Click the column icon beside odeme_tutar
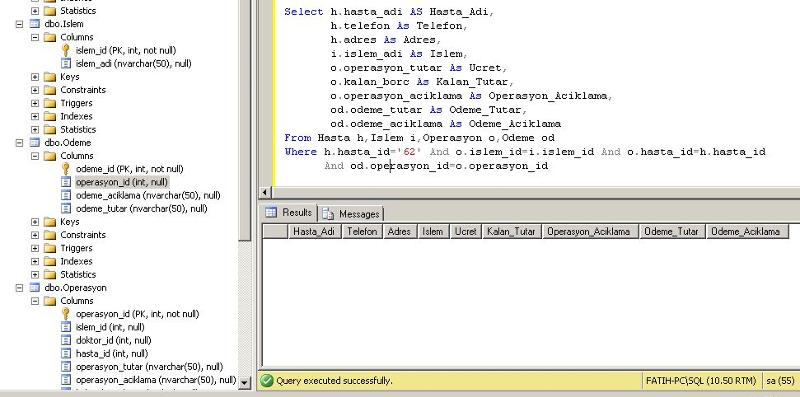Viewport: 800px width, 397px height. coord(65,208)
